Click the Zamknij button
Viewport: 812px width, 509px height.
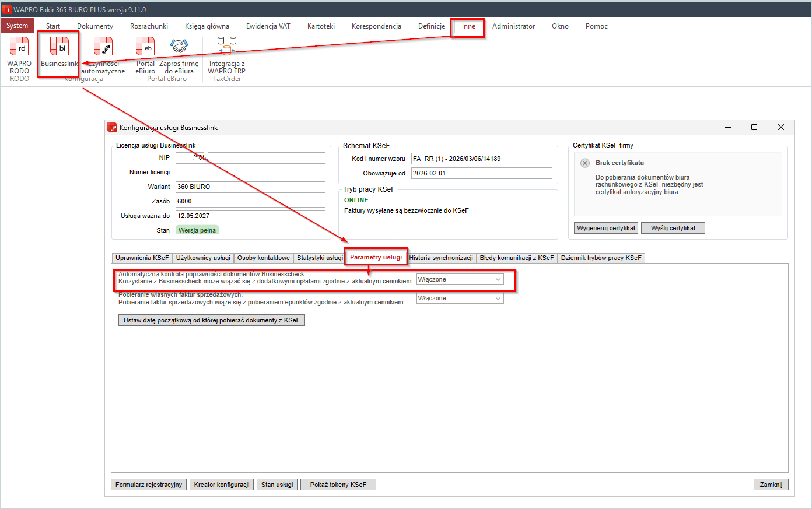click(771, 485)
